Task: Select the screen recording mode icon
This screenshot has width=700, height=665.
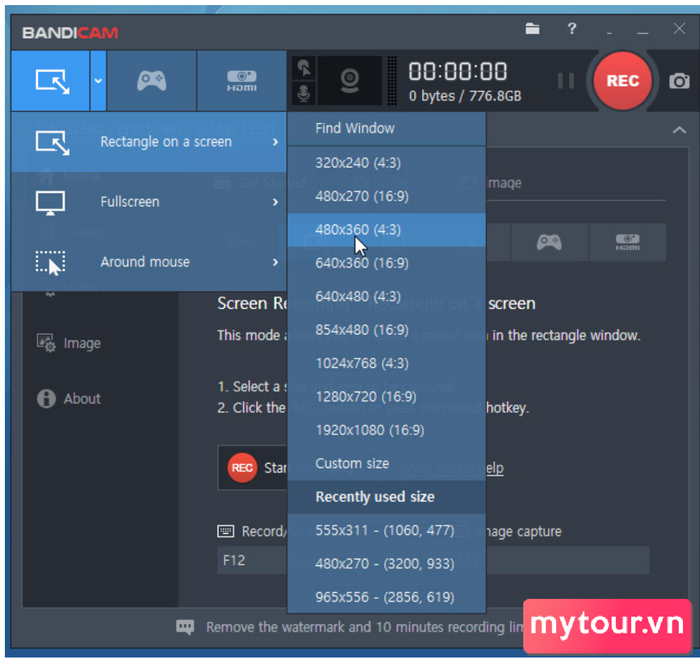Action: coord(50,81)
